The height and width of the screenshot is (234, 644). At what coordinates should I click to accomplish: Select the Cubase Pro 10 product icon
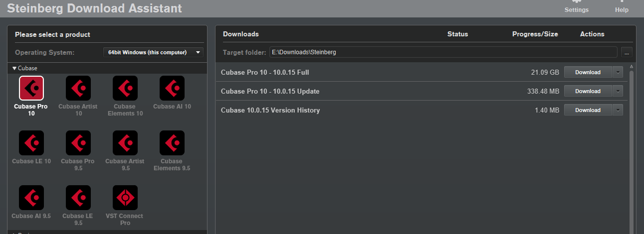31,88
